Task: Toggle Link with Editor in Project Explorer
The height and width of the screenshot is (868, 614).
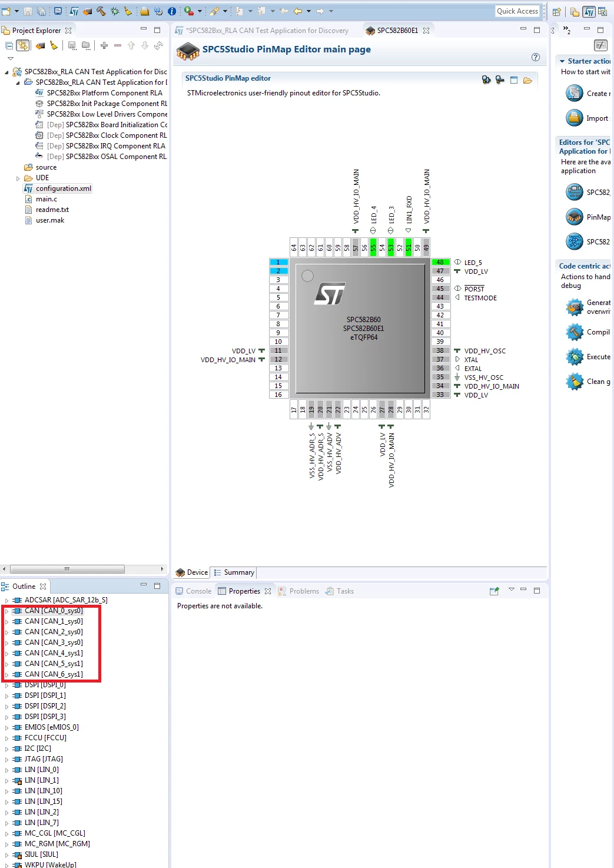Action: tap(22, 45)
